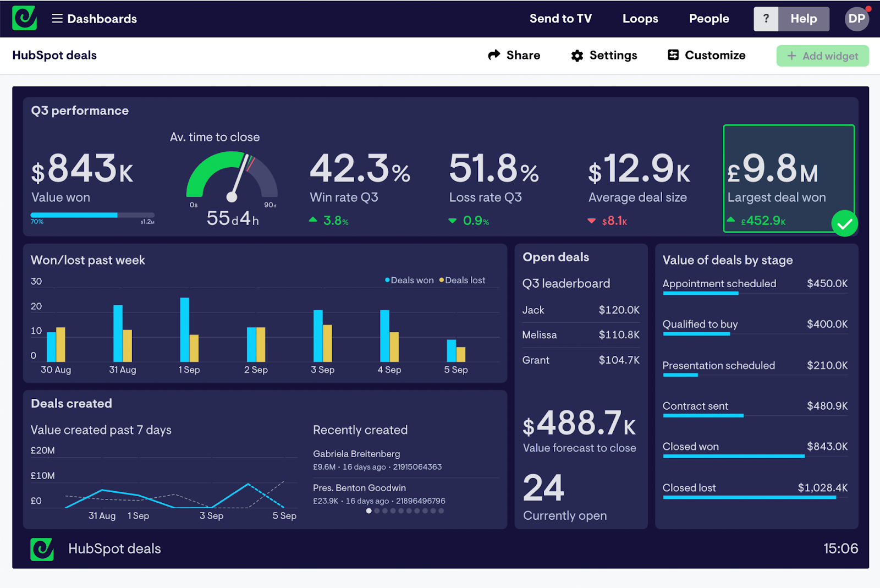Viewport: 880px width, 588px height.
Task: Select the Largest deal won widget
Action: 789,178
